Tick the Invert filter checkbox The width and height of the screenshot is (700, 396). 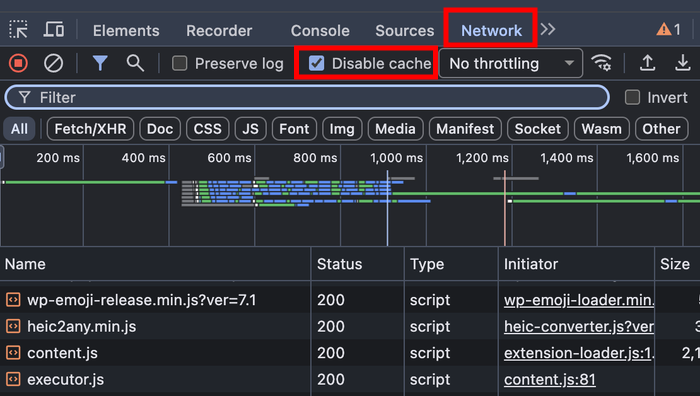632,97
